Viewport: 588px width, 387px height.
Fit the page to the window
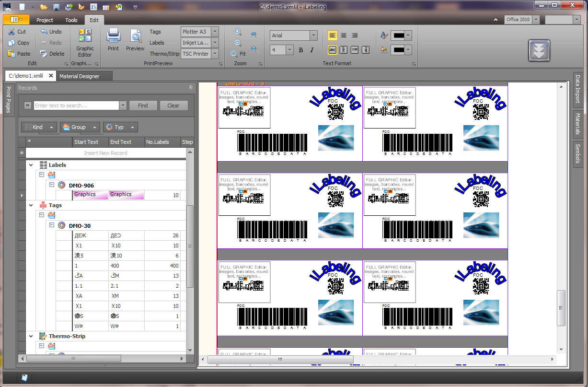pos(238,54)
